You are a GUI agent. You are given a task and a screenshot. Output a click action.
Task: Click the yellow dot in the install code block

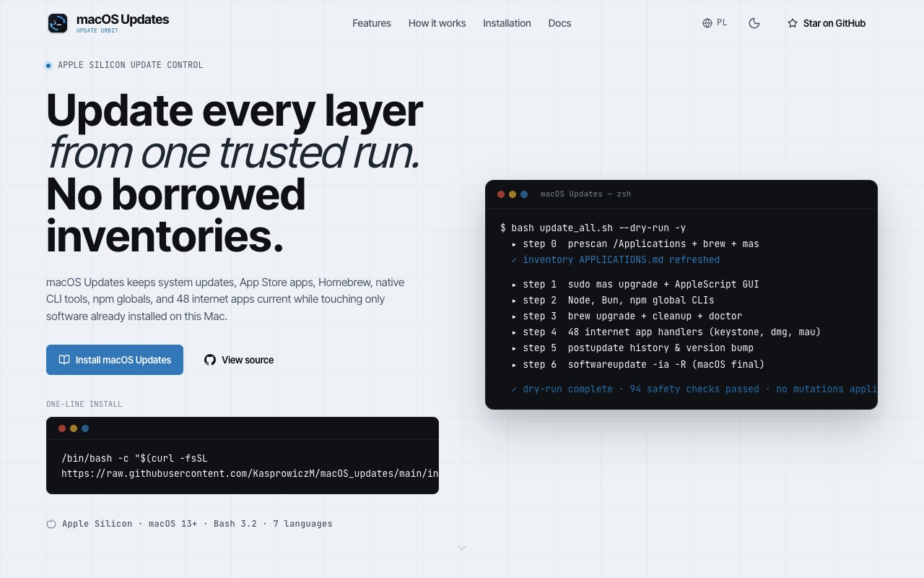coord(74,428)
